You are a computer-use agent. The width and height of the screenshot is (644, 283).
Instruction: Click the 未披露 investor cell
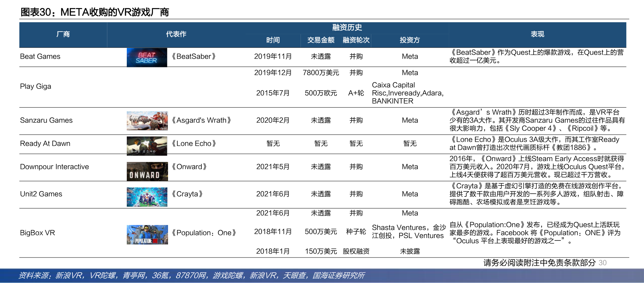click(x=410, y=251)
